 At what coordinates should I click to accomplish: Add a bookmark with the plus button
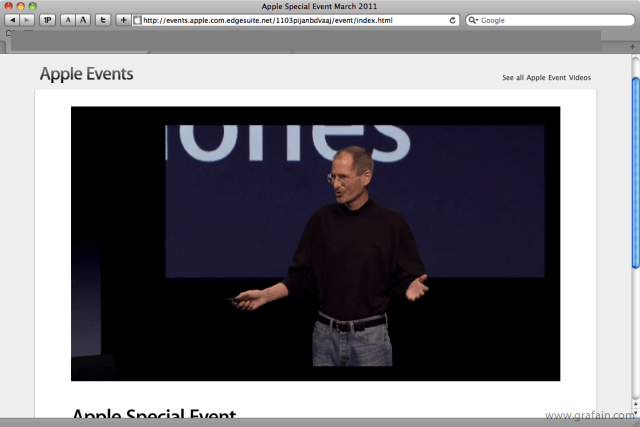[x=123, y=20]
